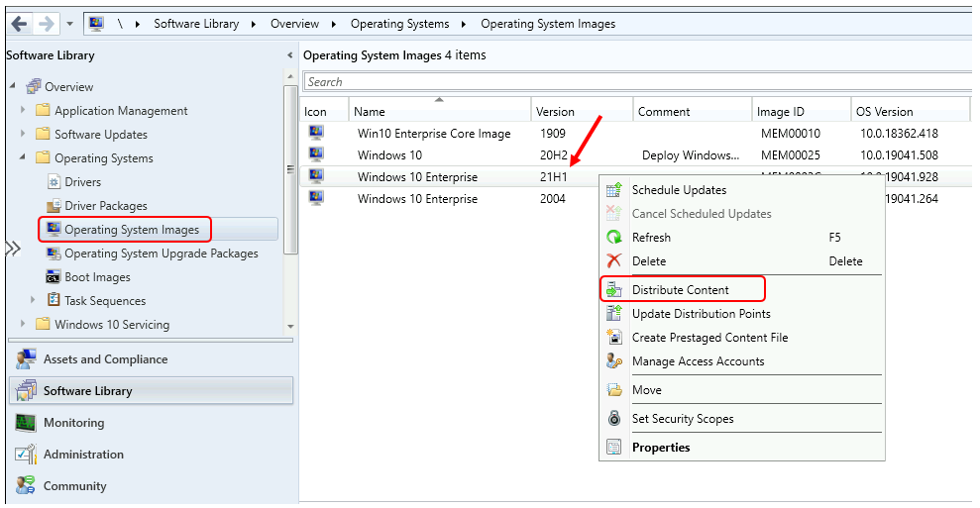Screen dimensions: 980x508
Task: Open dropdown arrow after Overview breadcrumb
Action: 334,25
